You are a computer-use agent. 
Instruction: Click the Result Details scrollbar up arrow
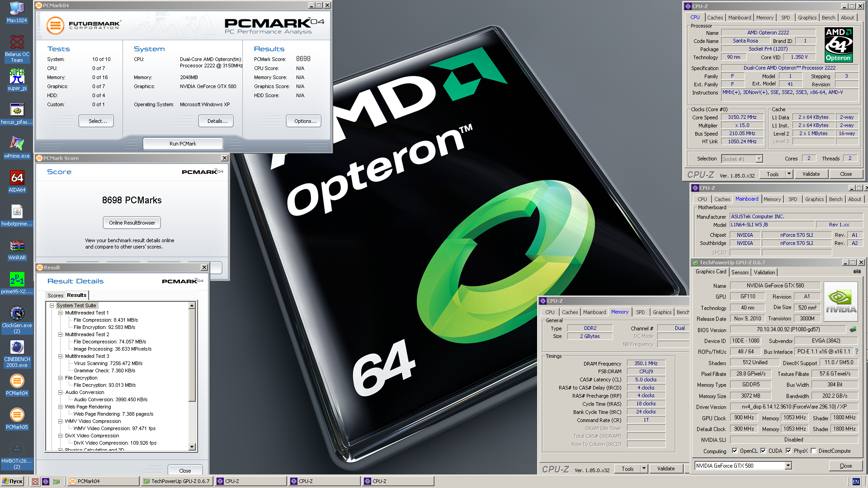point(192,305)
